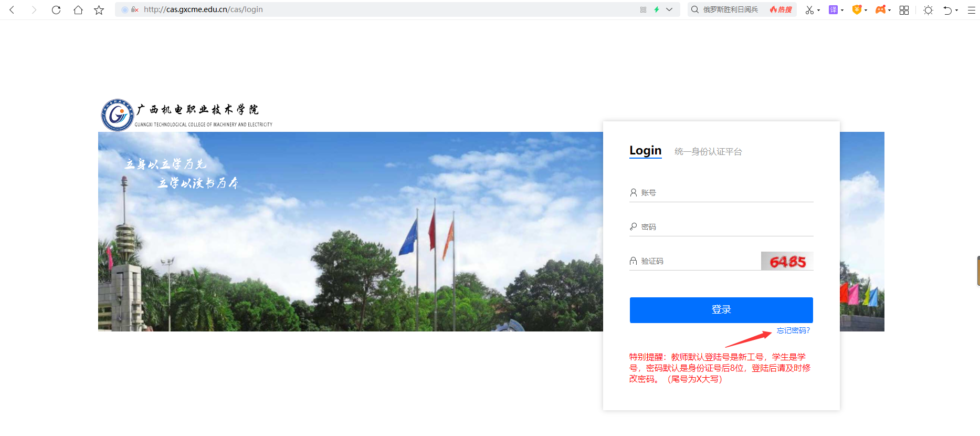Expand the game controller dropdown arrow
Viewport: 980px width, 436px height.
[x=889, y=11]
